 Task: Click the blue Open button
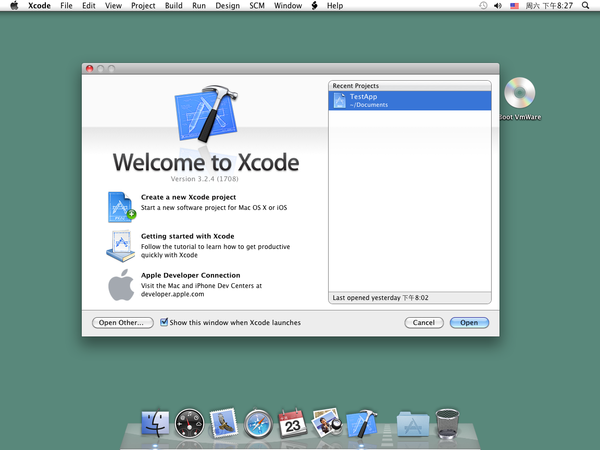(x=469, y=323)
